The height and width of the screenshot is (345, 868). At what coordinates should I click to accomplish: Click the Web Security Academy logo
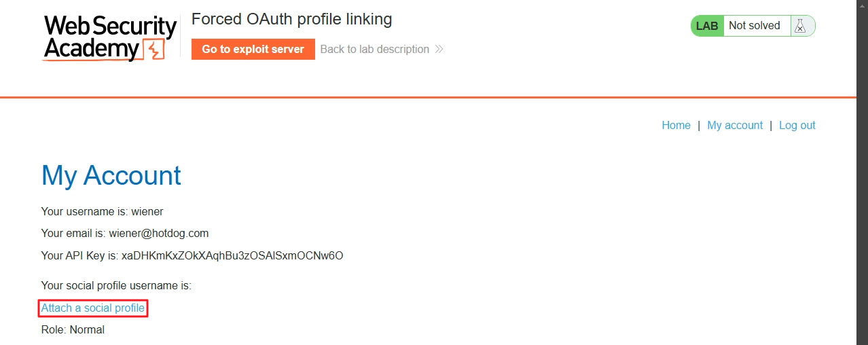pyautogui.click(x=109, y=37)
